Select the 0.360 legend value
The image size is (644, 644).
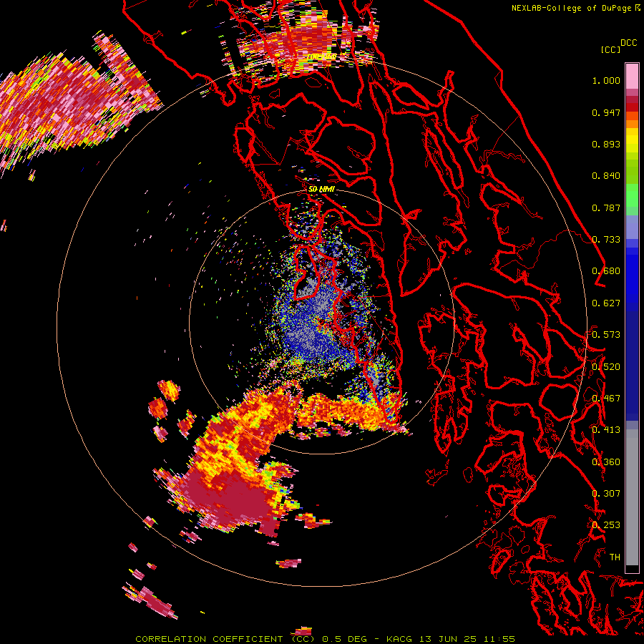[606, 462]
